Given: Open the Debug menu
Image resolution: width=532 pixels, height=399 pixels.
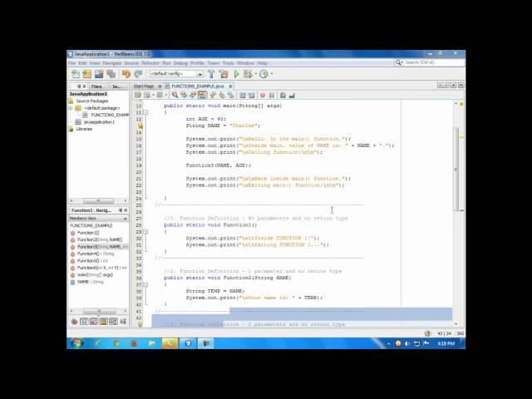Looking at the screenshot, I should pos(180,63).
